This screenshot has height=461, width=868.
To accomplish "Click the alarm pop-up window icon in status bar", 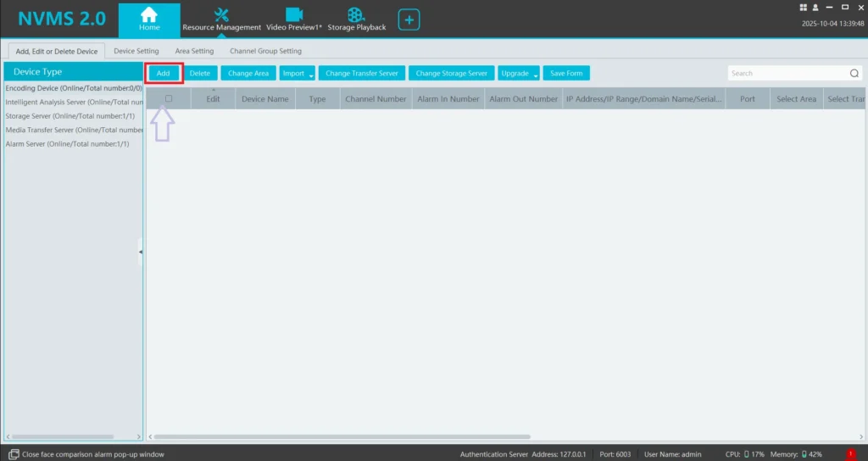I will 13,454.
